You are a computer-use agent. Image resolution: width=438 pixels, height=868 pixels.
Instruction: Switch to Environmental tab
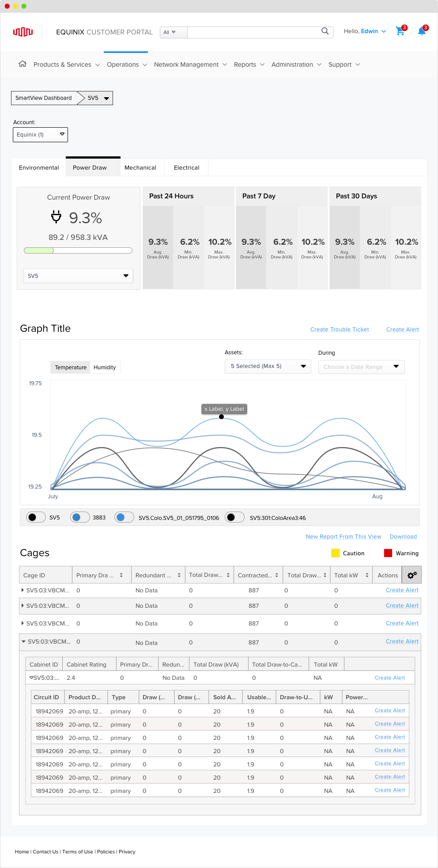click(x=39, y=167)
